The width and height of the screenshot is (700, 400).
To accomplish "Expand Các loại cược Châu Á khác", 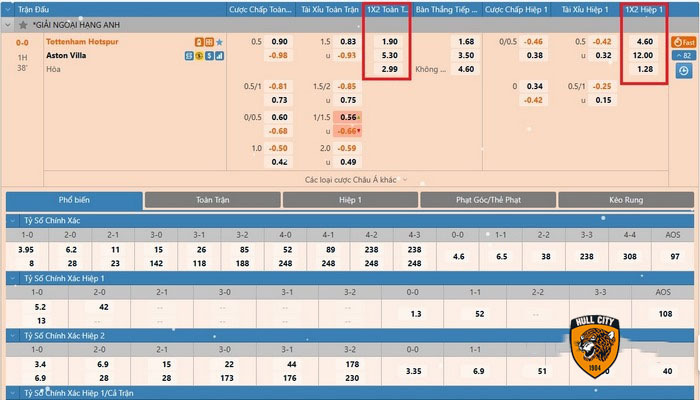I will [350, 180].
